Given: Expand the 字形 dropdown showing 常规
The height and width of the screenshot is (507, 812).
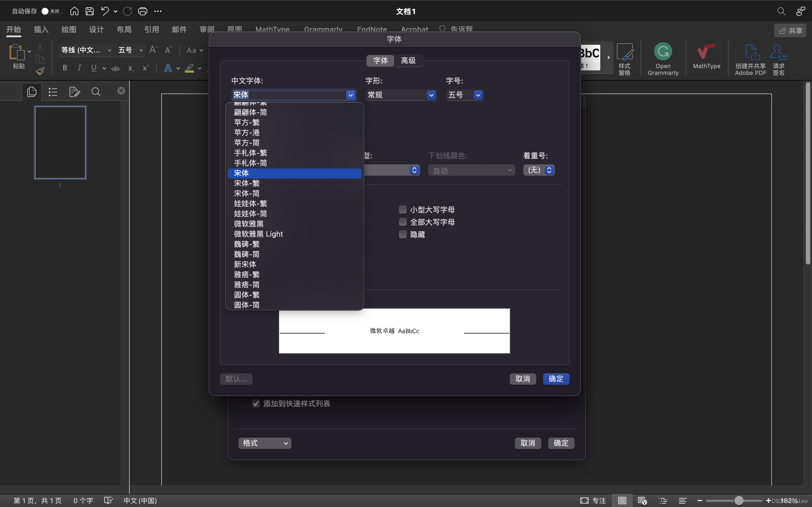Looking at the screenshot, I should pos(431,95).
